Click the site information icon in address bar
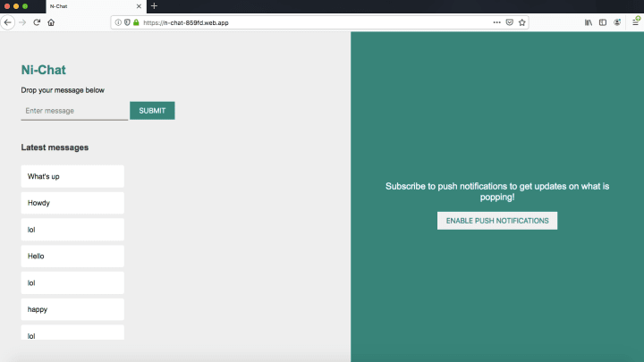This screenshot has height=362, width=644. (x=118, y=22)
